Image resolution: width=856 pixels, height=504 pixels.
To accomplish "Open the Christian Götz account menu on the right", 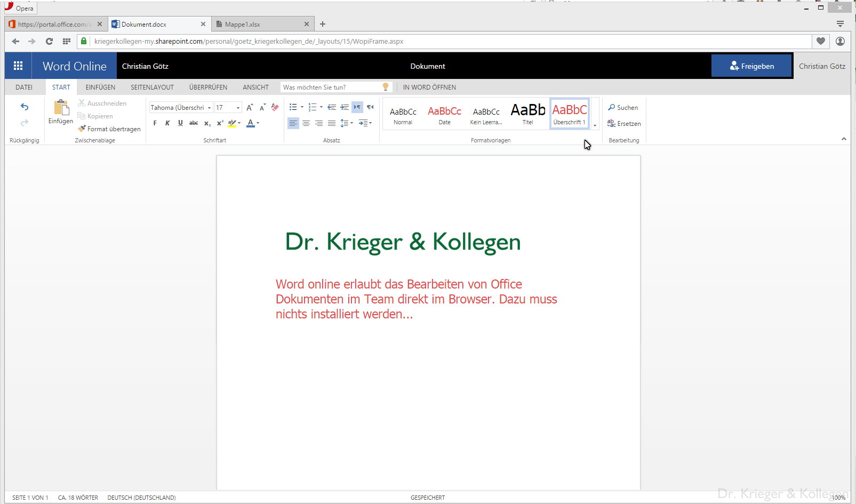I will point(822,66).
